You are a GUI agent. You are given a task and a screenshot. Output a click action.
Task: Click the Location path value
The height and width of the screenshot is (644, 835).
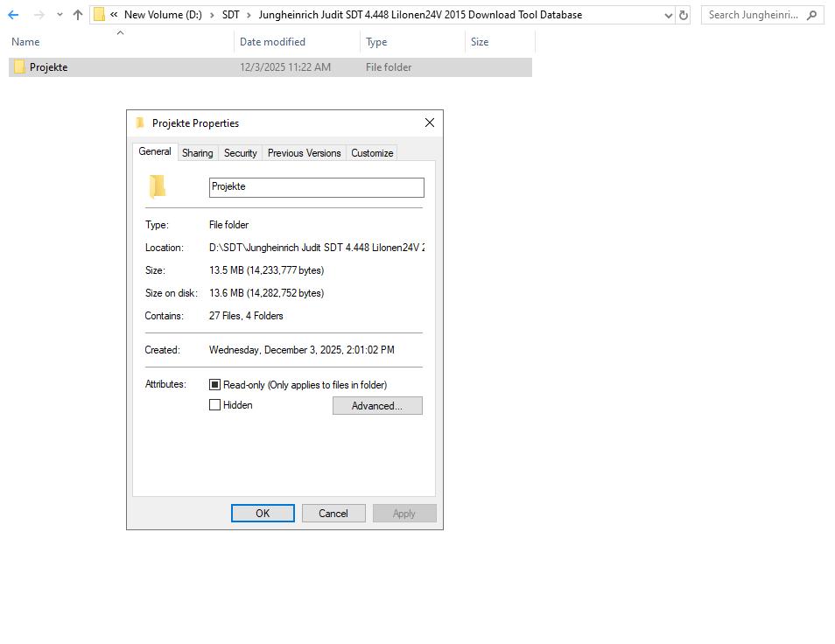[317, 248]
